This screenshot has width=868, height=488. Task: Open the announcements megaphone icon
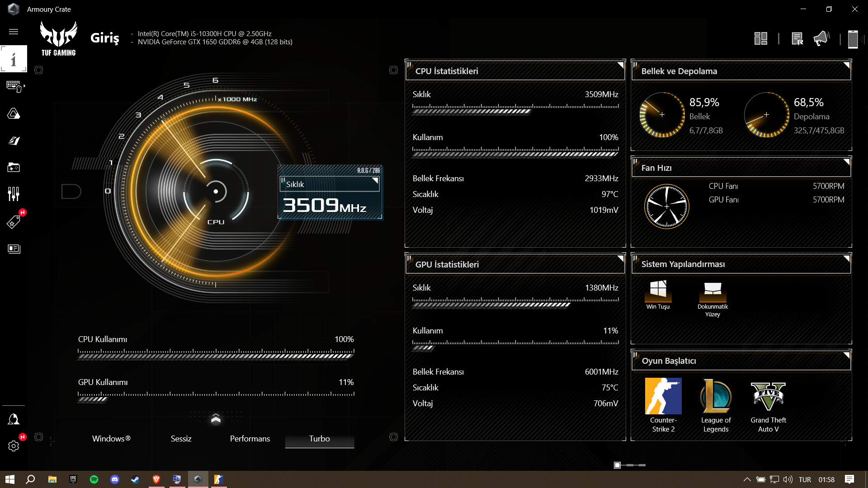coord(821,39)
